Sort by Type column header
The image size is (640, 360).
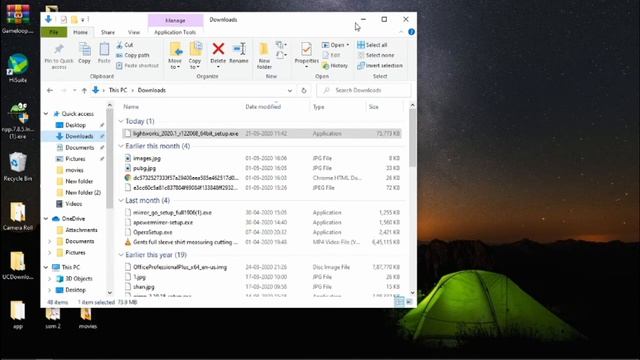(x=318, y=107)
